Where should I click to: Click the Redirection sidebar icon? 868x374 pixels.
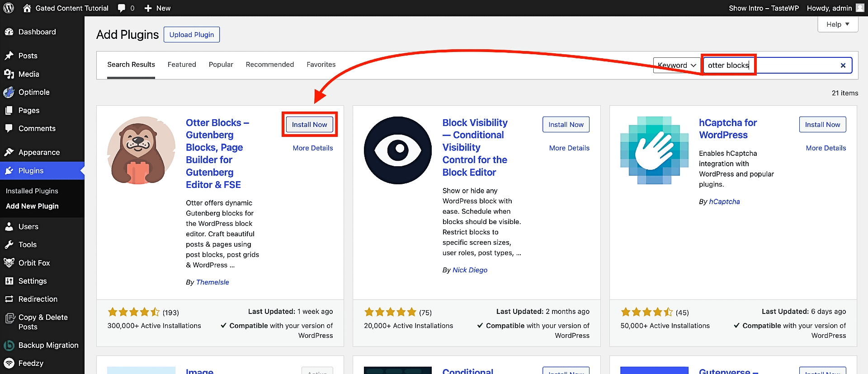9,299
